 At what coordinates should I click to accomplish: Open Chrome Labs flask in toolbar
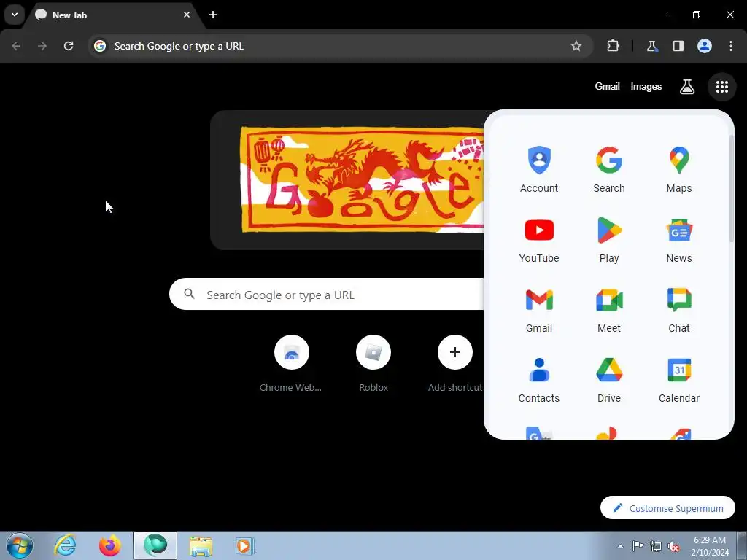coord(651,46)
